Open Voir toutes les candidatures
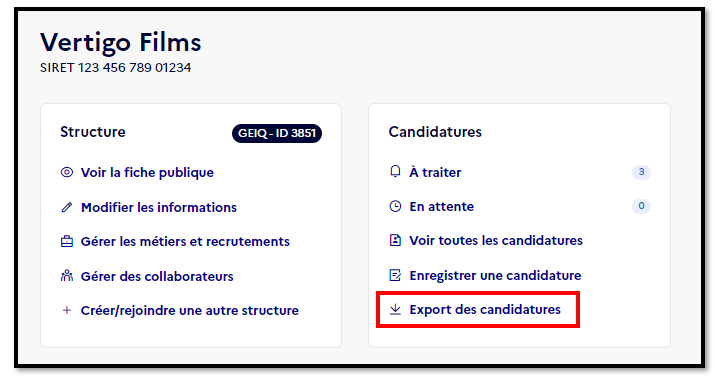This screenshot has width=717, height=384. pyautogui.click(x=496, y=240)
